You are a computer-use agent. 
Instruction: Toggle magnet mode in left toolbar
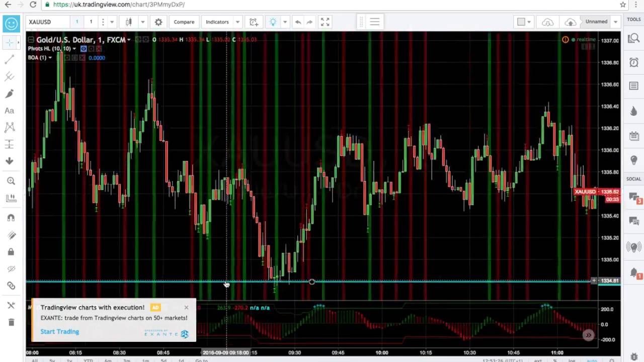coord(11,218)
